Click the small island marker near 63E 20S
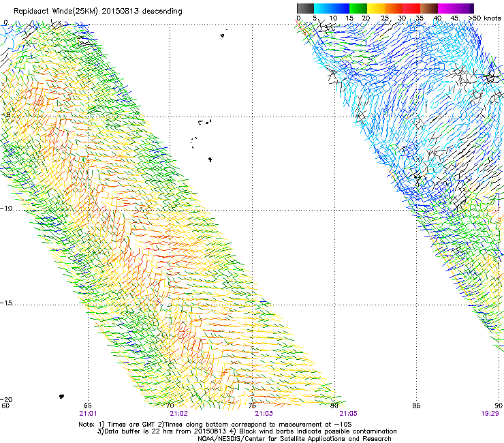 click(x=61, y=397)
